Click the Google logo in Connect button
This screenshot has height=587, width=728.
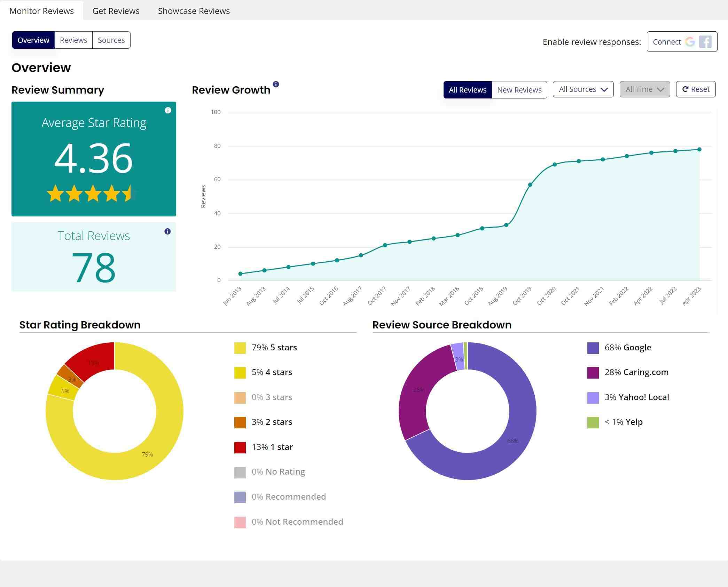690,42
